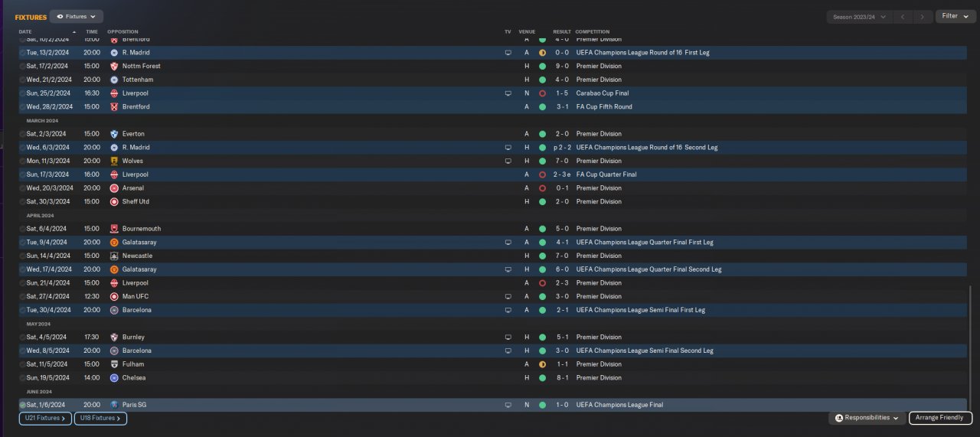The image size is (980, 437).
Task: Click the Barcelona name on 8/5/2024 row
Action: pos(137,351)
